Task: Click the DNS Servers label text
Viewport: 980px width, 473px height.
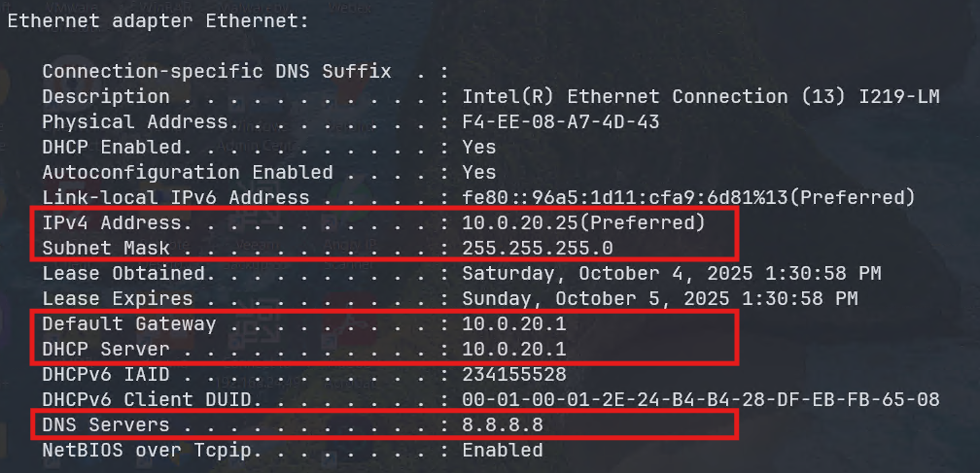Action: coord(105,424)
